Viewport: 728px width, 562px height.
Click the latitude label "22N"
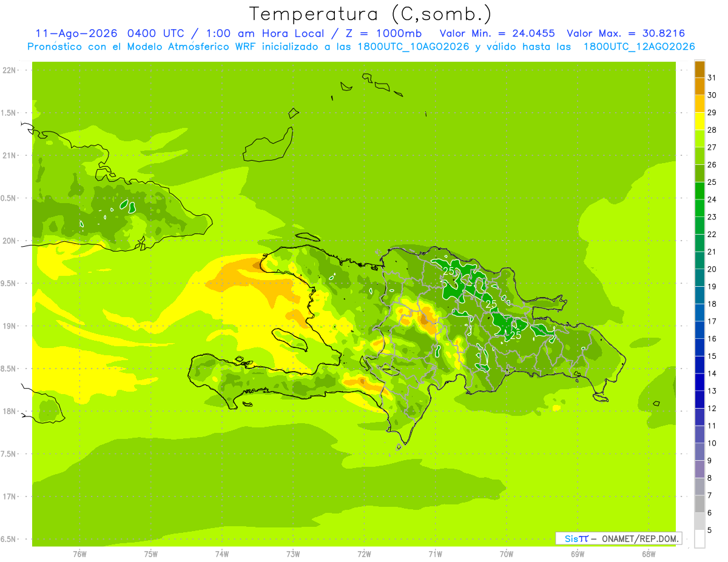click(x=9, y=70)
